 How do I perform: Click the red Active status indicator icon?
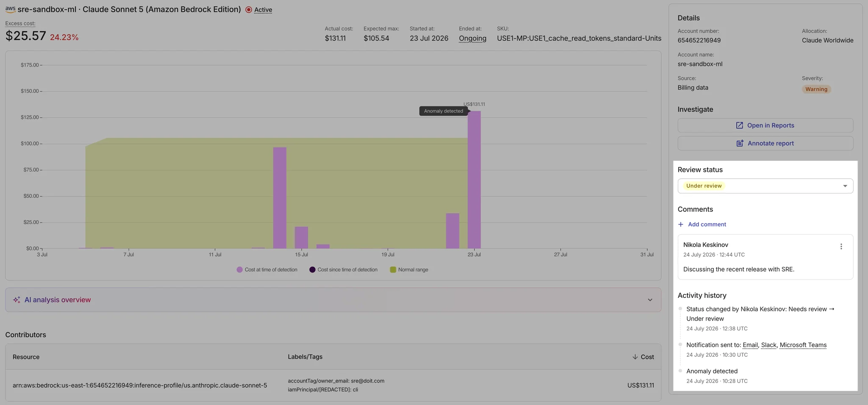[248, 10]
